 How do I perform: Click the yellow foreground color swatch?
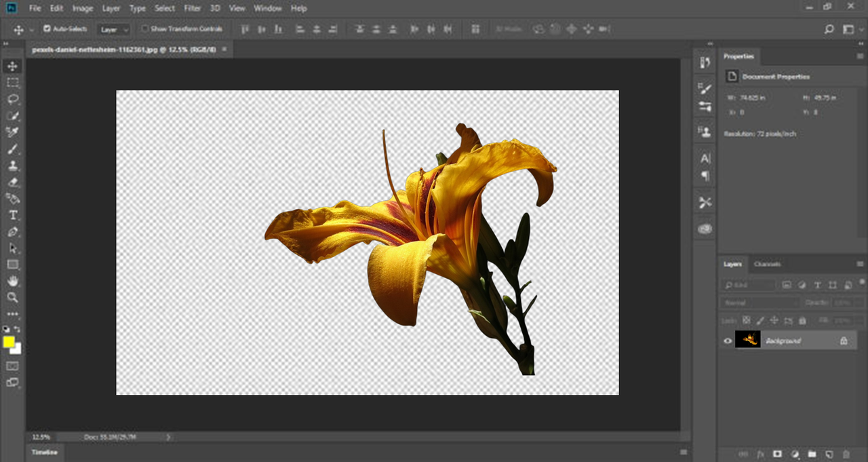9,342
